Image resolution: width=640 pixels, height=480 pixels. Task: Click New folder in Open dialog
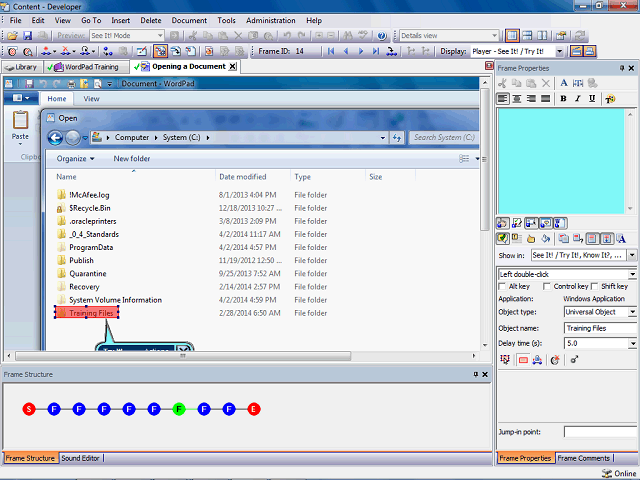132,159
